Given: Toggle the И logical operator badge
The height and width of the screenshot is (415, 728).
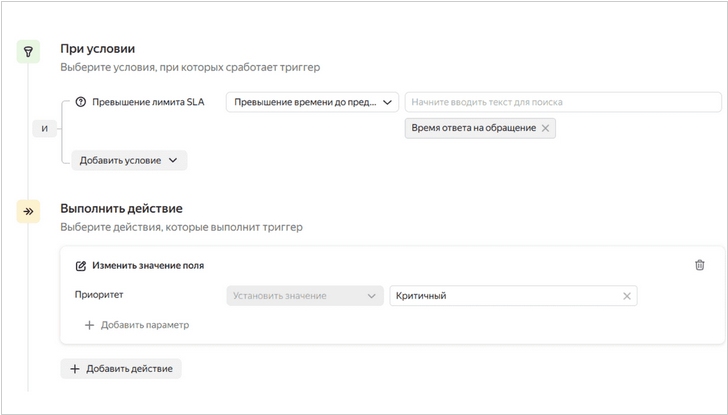Looking at the screenshot, I should click(x=45, y=129).
